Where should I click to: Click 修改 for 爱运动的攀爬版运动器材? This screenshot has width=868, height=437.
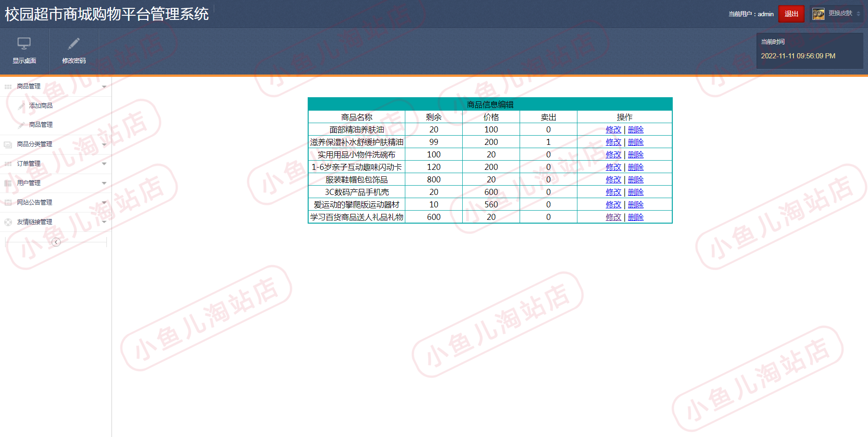click(x=614, y=205)
